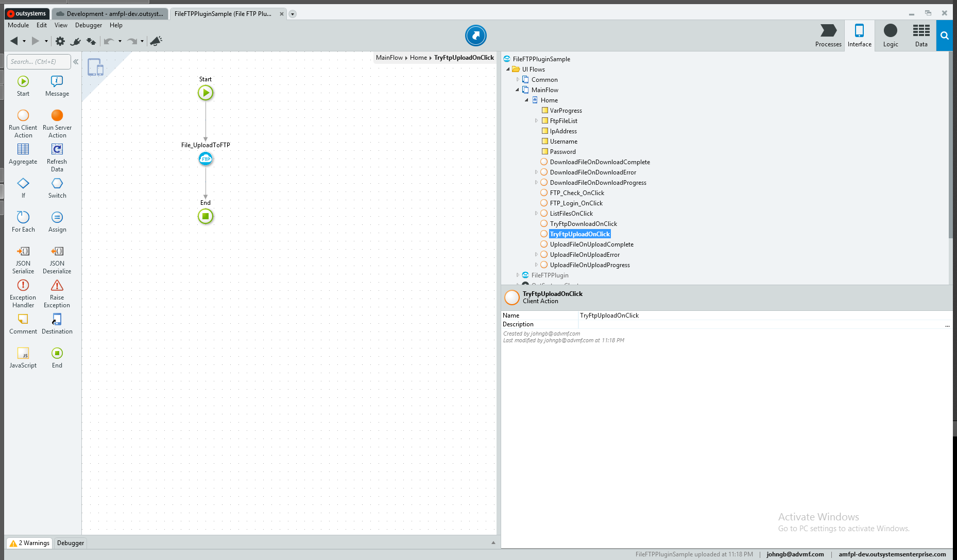
Task: Open the Debugger menu
Action: [89, 25]
